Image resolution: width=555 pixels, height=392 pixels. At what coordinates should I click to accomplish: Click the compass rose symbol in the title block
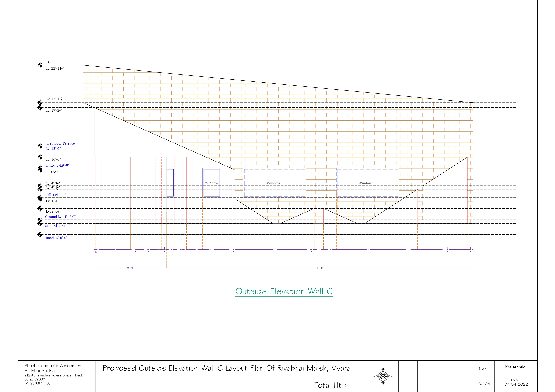[x=383, y=376]
